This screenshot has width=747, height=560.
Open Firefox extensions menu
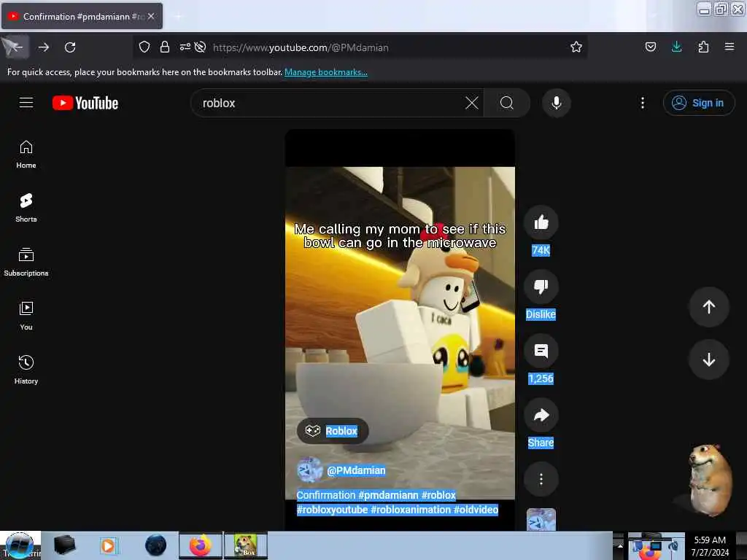click(x=703, y=47)
